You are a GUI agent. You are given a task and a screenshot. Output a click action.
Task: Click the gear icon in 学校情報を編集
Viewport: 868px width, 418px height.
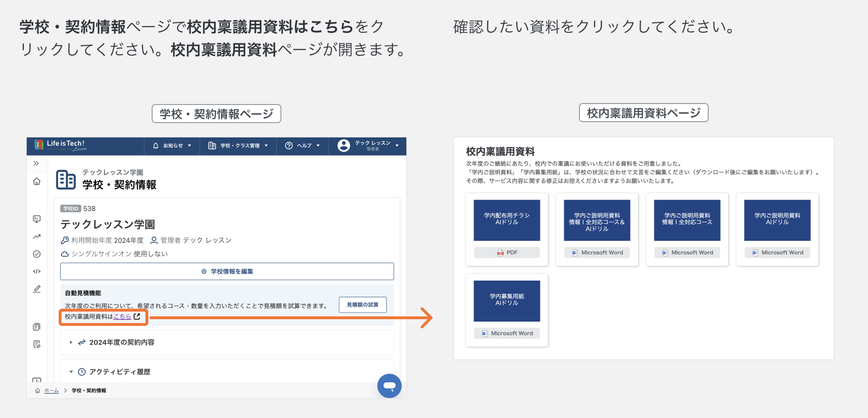pos(204,272)
